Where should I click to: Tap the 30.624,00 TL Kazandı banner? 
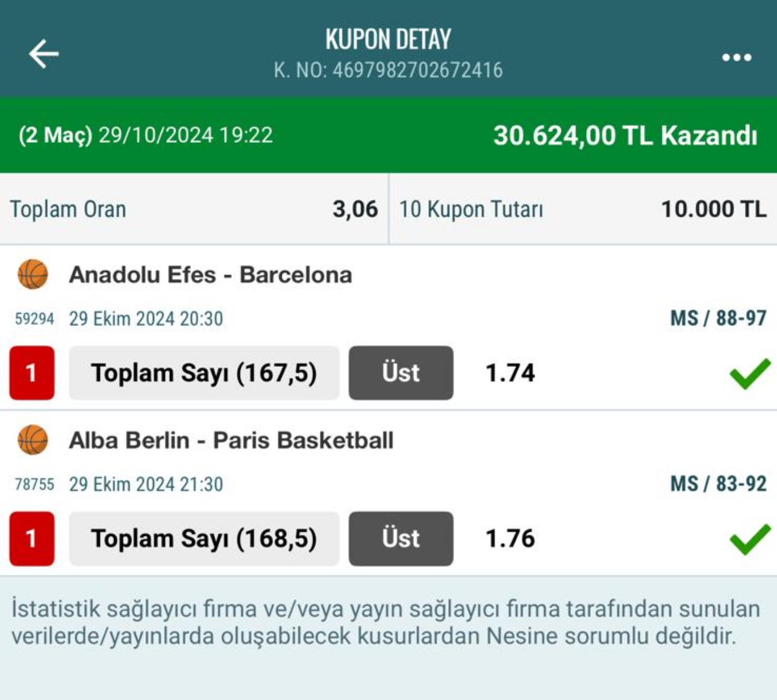[x=625, y=136]
